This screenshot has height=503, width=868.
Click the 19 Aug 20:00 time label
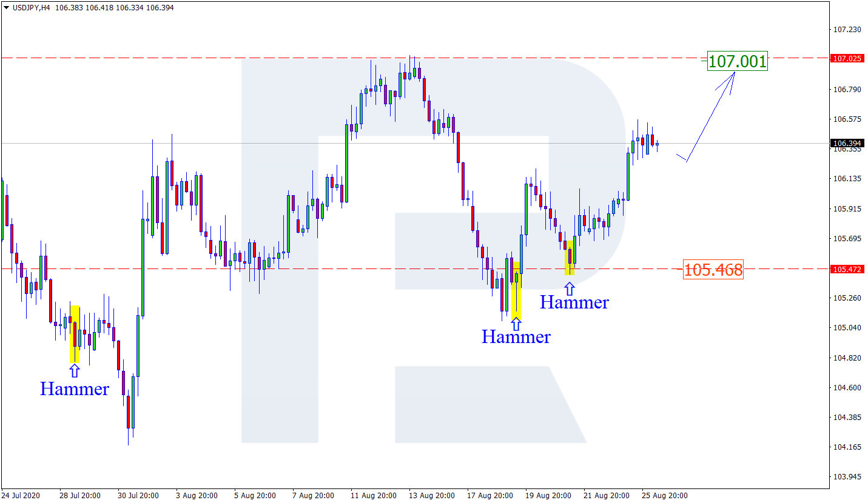click(x=548, y=496)
